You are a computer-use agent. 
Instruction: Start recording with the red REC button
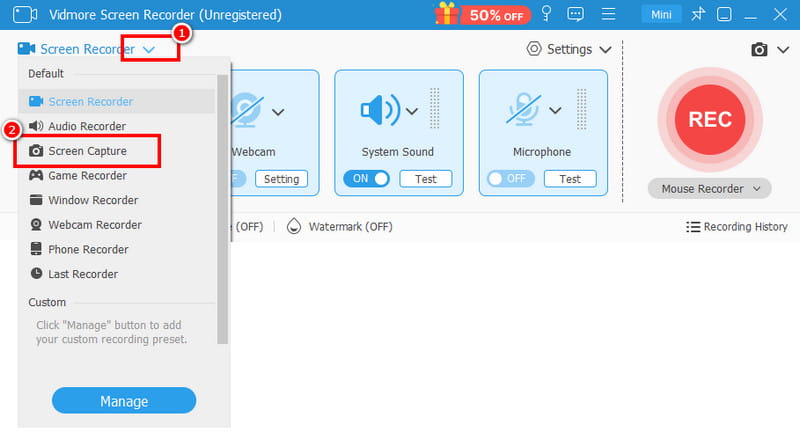tap(710, 119)
